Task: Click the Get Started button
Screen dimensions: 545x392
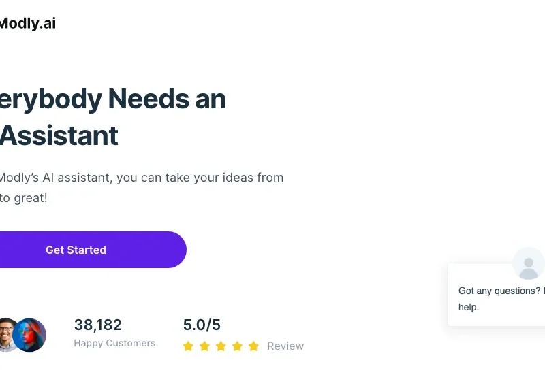Action: pyautogui.click(x=93, y=250)
